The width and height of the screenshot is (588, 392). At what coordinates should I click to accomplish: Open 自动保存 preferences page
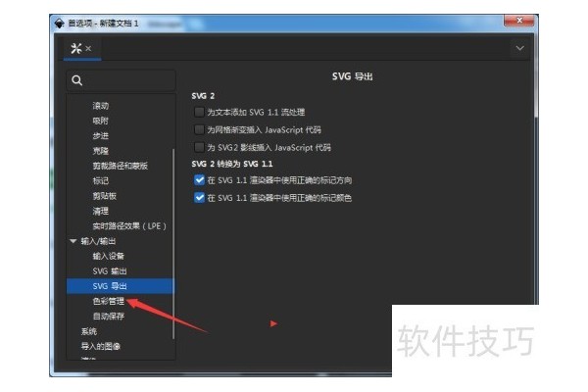click(x=109, y=317)
